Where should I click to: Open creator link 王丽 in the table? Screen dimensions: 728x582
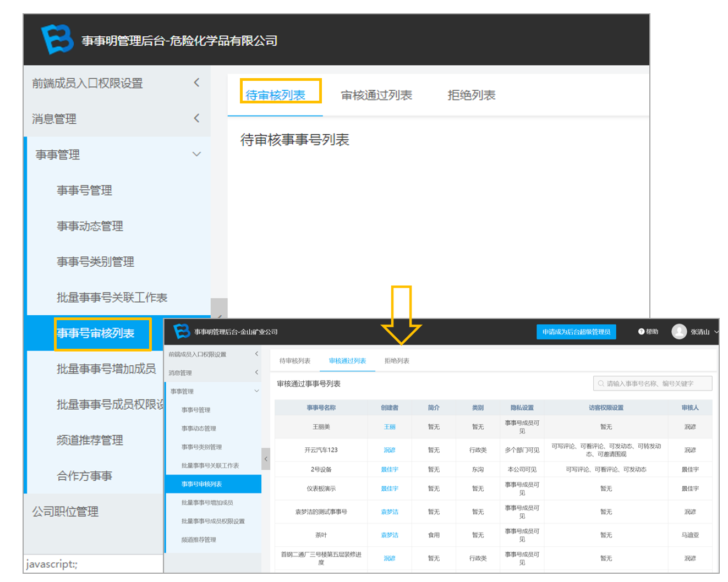pos(390,427)
